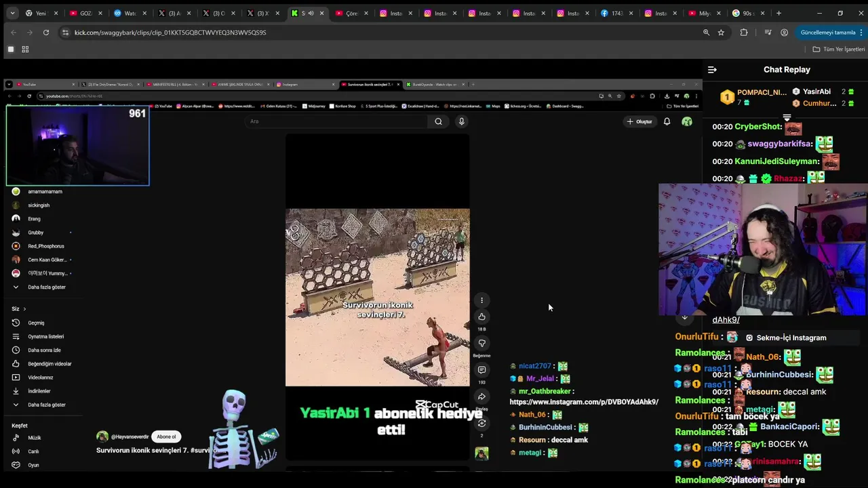Image resolution: width=868 pixels, height=488 pixels.
Task: Open YouTube notifications bell
Action: 667,121
